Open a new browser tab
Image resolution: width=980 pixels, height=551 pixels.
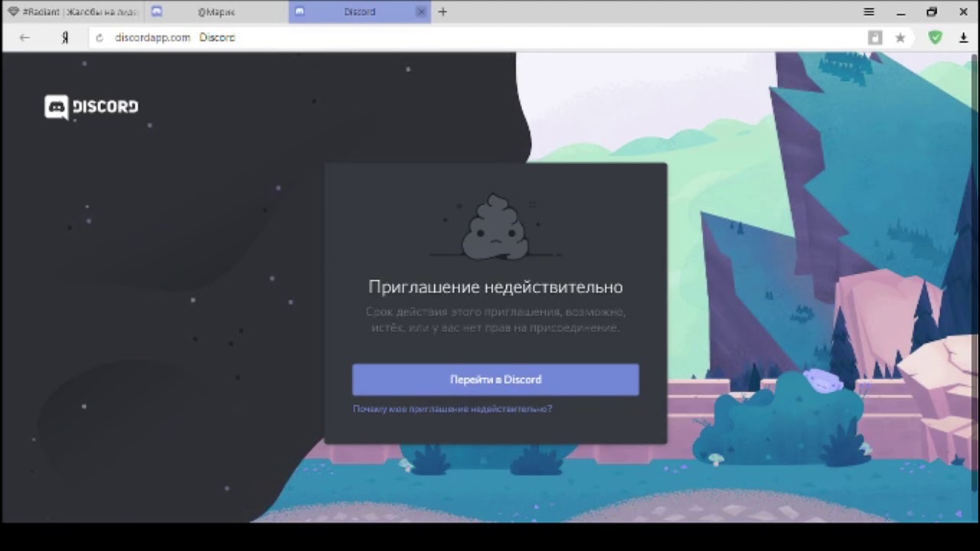(443, 11)
